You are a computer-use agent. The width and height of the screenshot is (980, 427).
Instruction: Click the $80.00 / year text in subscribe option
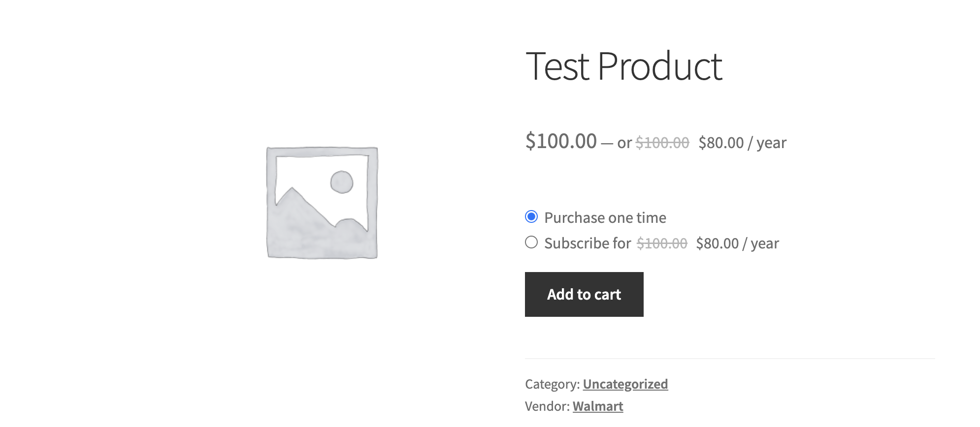pos(737,243)
